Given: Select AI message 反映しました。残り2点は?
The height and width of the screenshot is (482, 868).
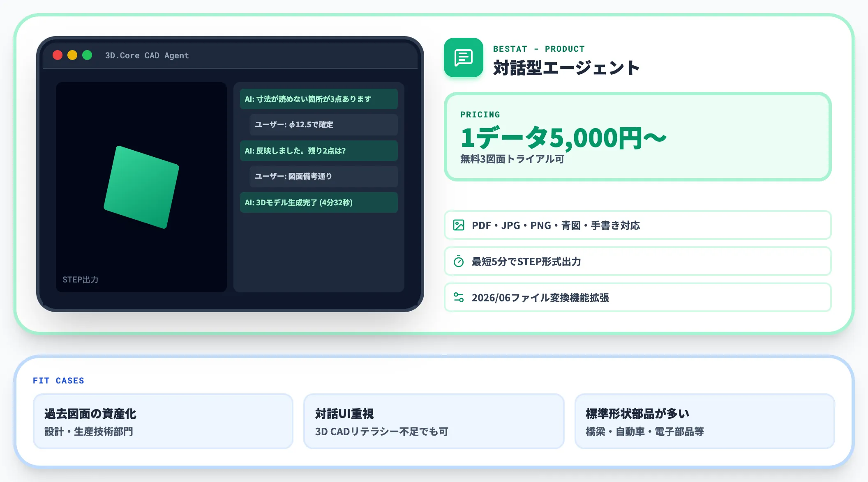Looking at the screenshot, I should point(319,151).
